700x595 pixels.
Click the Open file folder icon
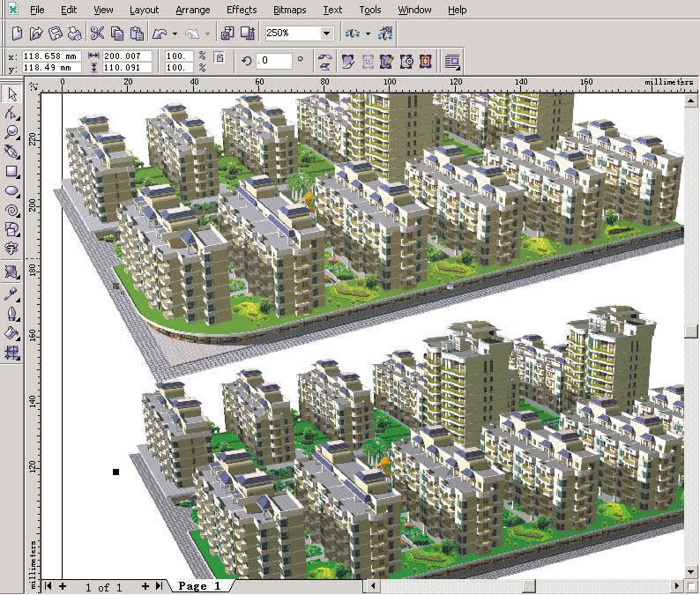36,33
